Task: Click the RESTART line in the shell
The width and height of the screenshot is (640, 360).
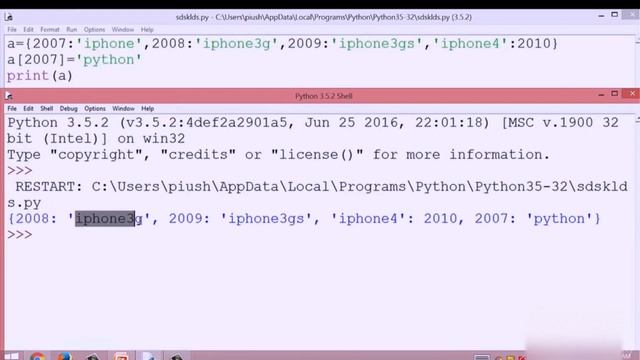Action: [318, 195]
